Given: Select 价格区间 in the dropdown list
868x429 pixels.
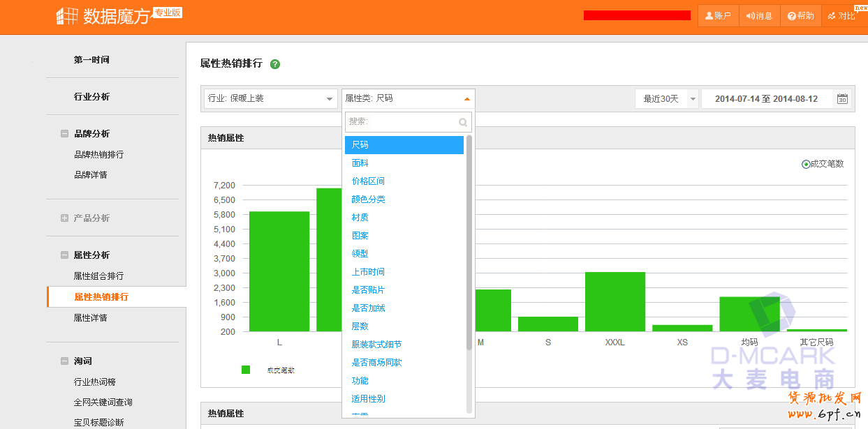Looking at the screenshot, I should pyautogui.click(x=368, y=181).
